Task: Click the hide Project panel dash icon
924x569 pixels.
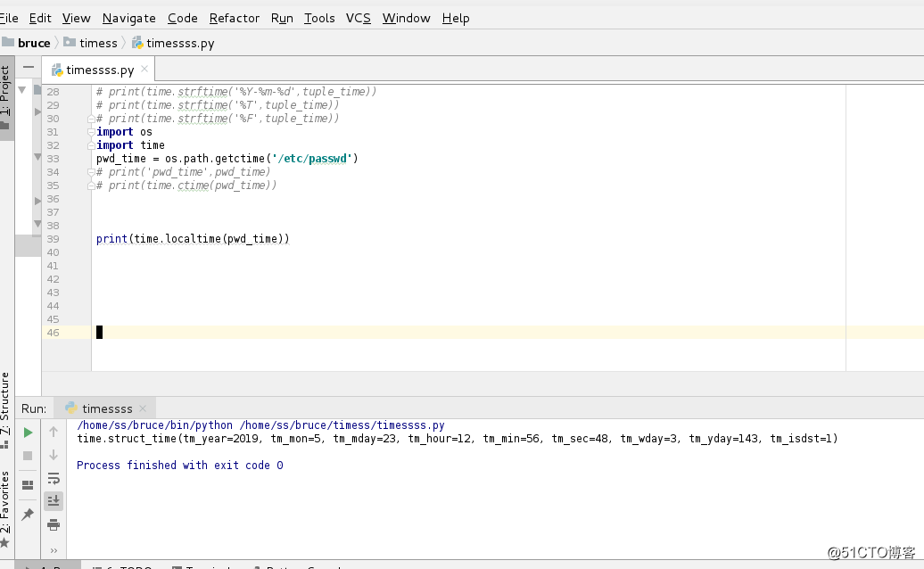Action: (28, 67)
